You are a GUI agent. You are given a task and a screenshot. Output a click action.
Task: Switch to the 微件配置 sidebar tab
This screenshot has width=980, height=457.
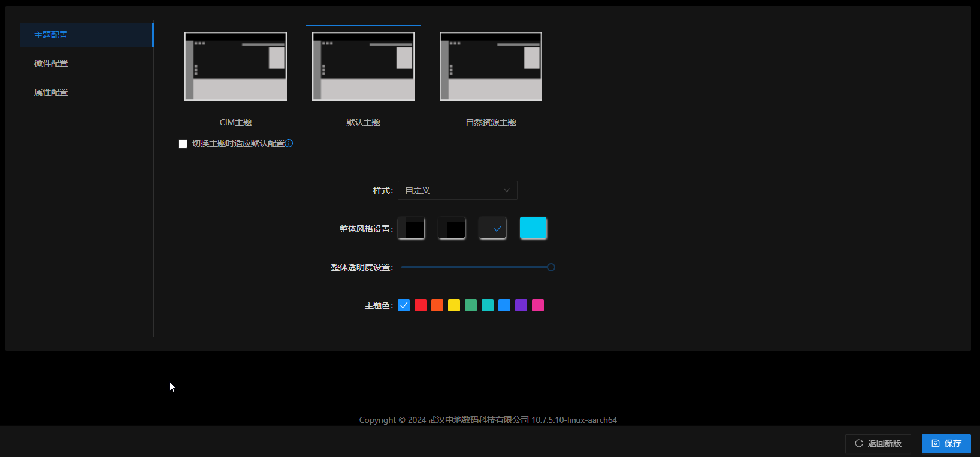pyautogui.click(x=86, y=63)
